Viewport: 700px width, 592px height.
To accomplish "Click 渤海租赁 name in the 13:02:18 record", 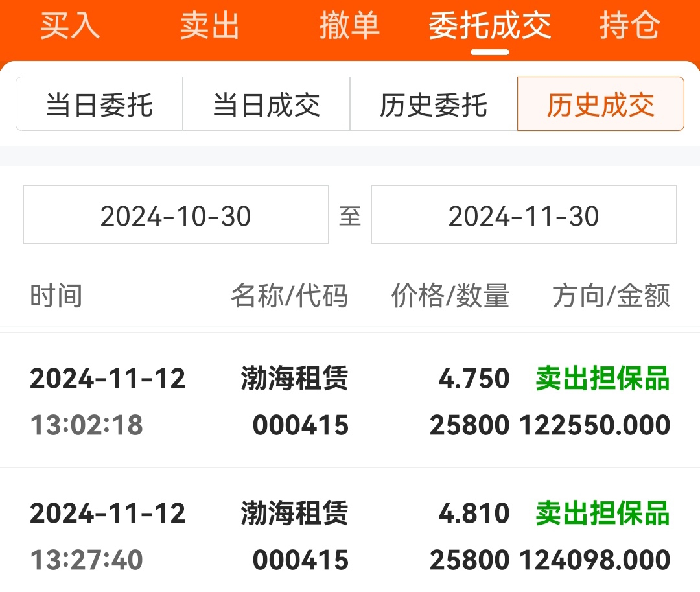I will click(295, 378).
